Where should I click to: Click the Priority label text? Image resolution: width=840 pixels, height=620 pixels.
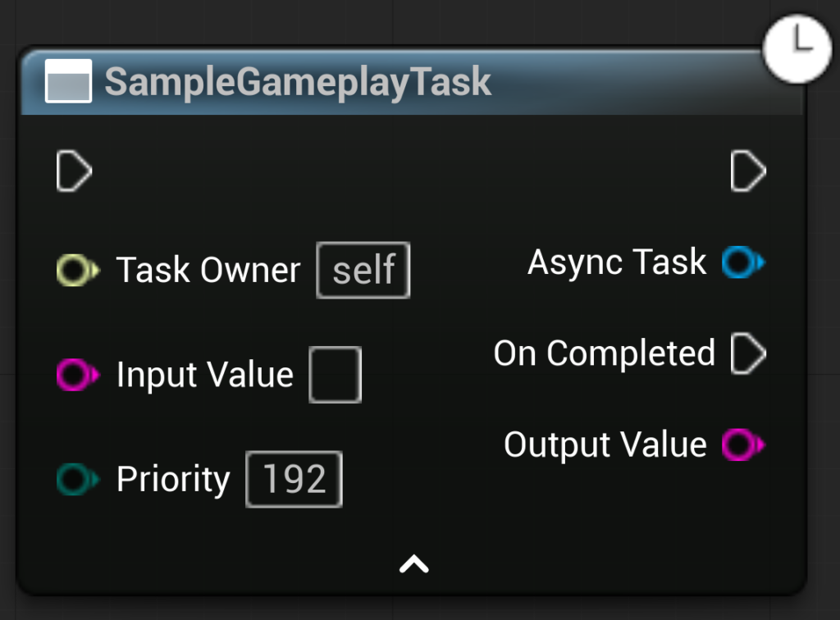pyautogui.click(x=173, y=479)
